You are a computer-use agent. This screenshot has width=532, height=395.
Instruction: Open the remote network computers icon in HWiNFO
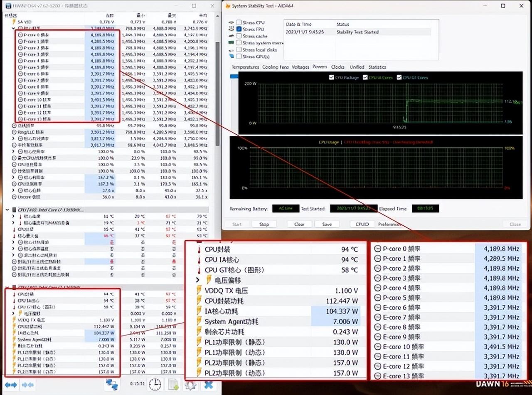pos(111,385)
